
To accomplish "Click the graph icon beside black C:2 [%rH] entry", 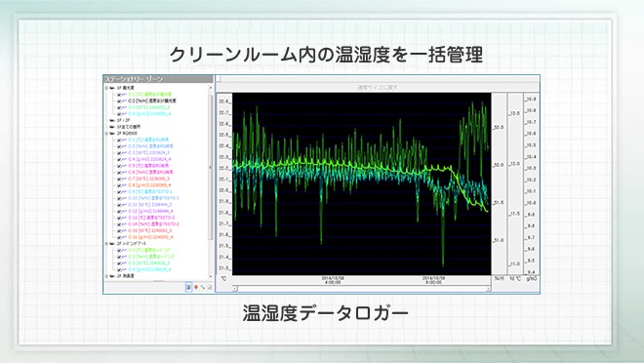I will 124,101.
